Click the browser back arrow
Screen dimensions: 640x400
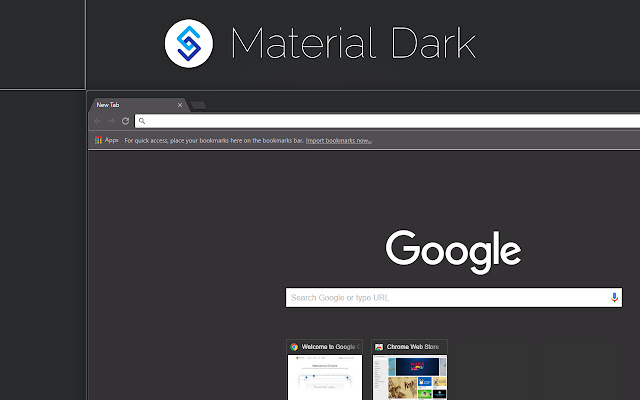[x=98, y=121]
